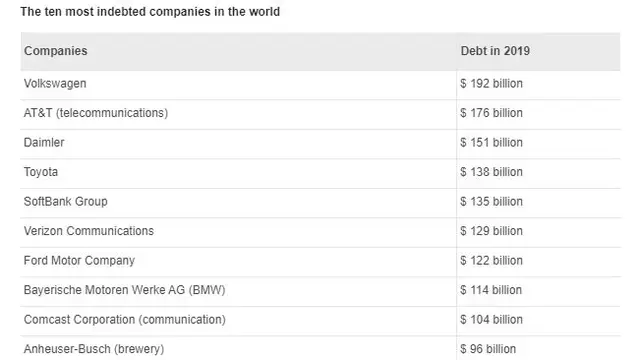Click the $ 129 billion debt figure
Viewport: 640px width, 360px height.
pos(491,231)
